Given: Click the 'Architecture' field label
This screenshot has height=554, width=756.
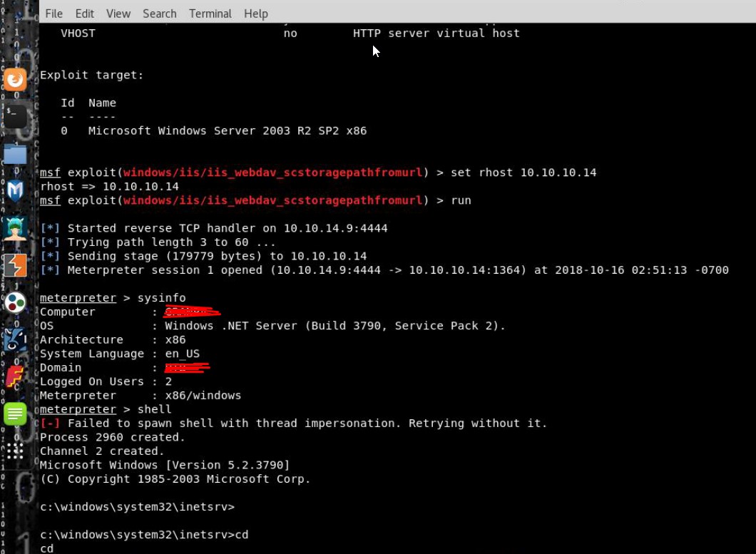Looking at the screenshot, I should [x=81, y=340].
